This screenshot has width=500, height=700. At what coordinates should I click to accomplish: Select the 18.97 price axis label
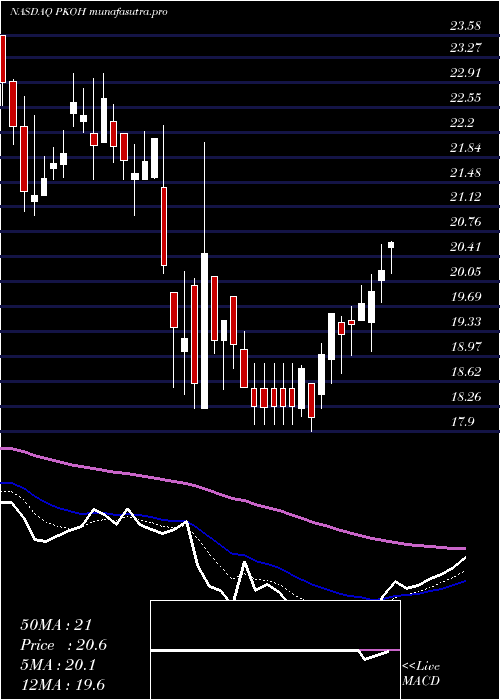tap(465, 346)
